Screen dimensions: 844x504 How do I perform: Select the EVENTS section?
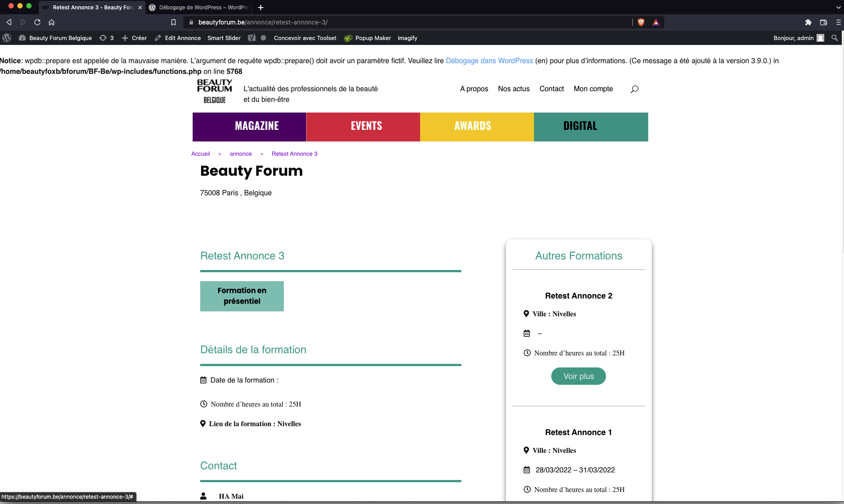pyautogui.click(x=363, y=127)
